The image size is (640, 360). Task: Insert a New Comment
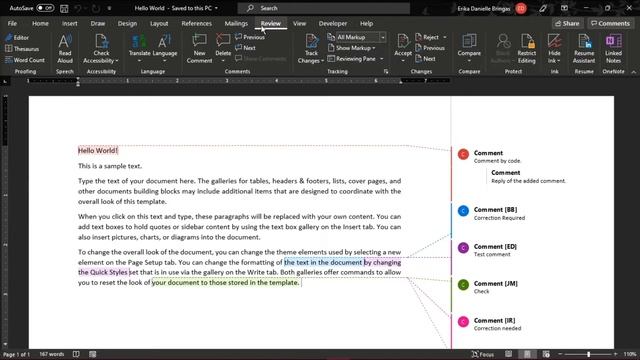coord(199,49)
